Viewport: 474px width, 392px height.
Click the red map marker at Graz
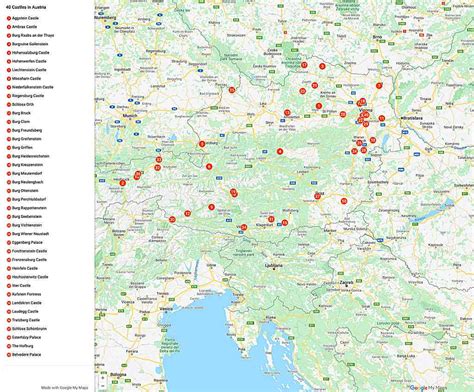(x=318, y=197)
